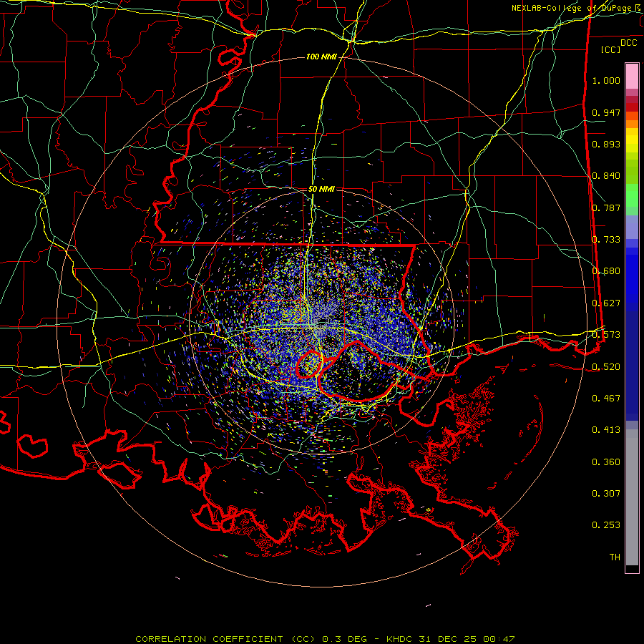Click the 0.253 scale value
644x644 pixels.
click(x=606, y=525)
